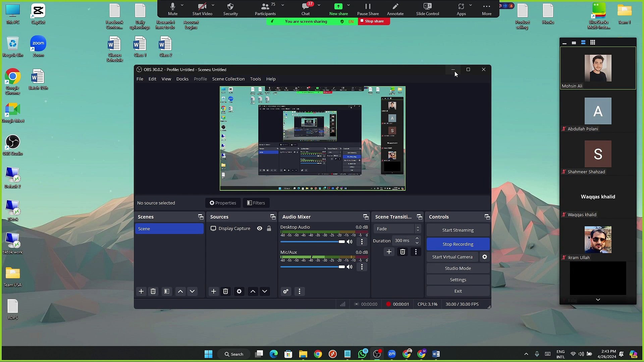Open scene filters icon in Scenes toolbar

point(167,291)
